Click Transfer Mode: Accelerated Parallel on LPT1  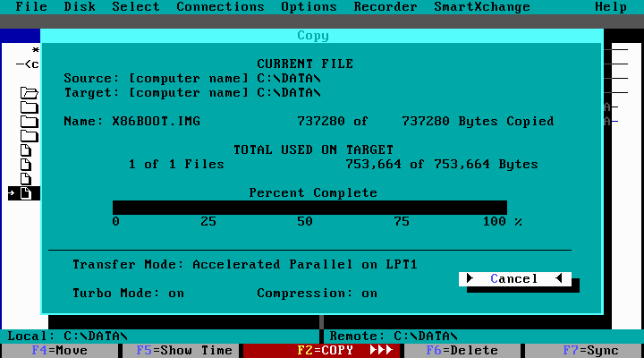click(x=245, y=264)
